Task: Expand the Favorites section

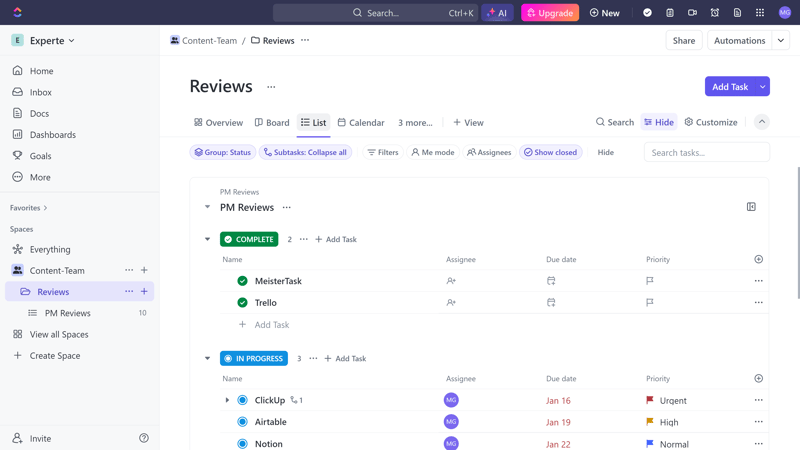Action: coord(29,208)
